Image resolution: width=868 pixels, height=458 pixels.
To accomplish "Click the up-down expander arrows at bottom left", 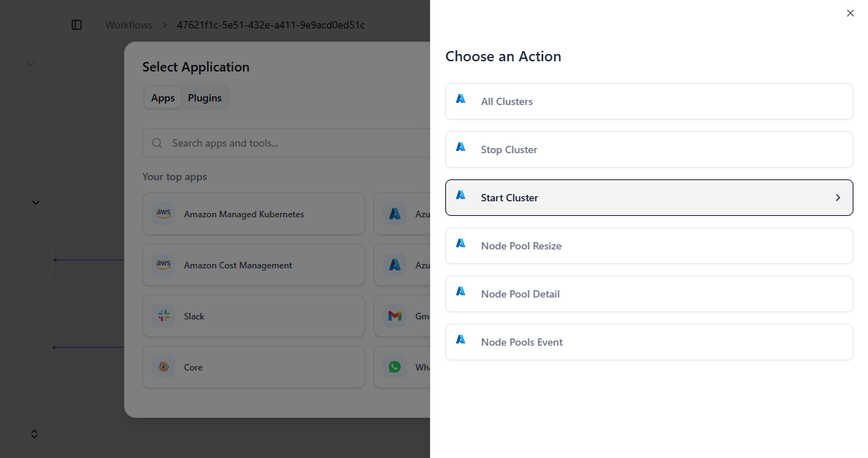I will [34, 434].
